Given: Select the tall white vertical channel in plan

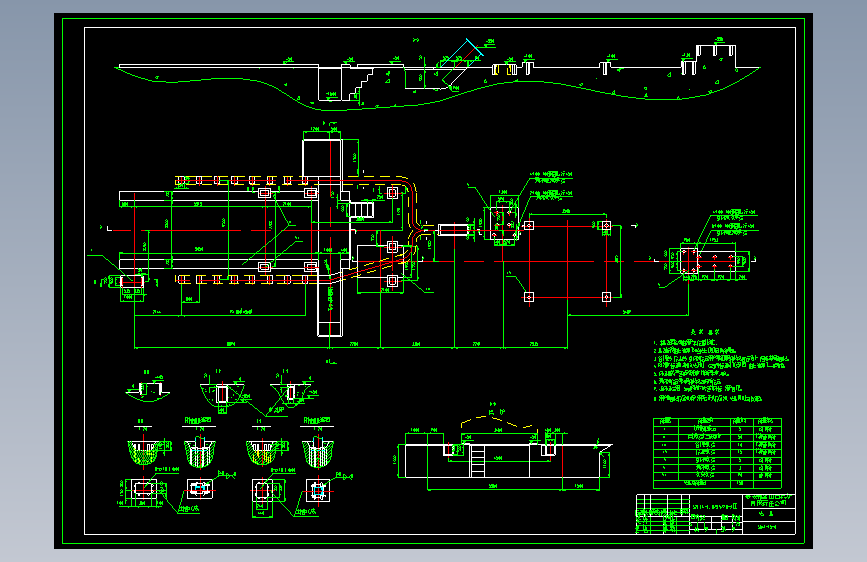Looking at the screenshot, I should click(330, 238).
